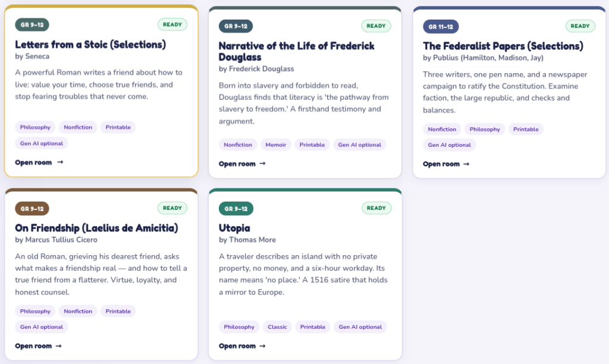
Task: Open room for Letters from a Stoic
Action: pos(39,162)
